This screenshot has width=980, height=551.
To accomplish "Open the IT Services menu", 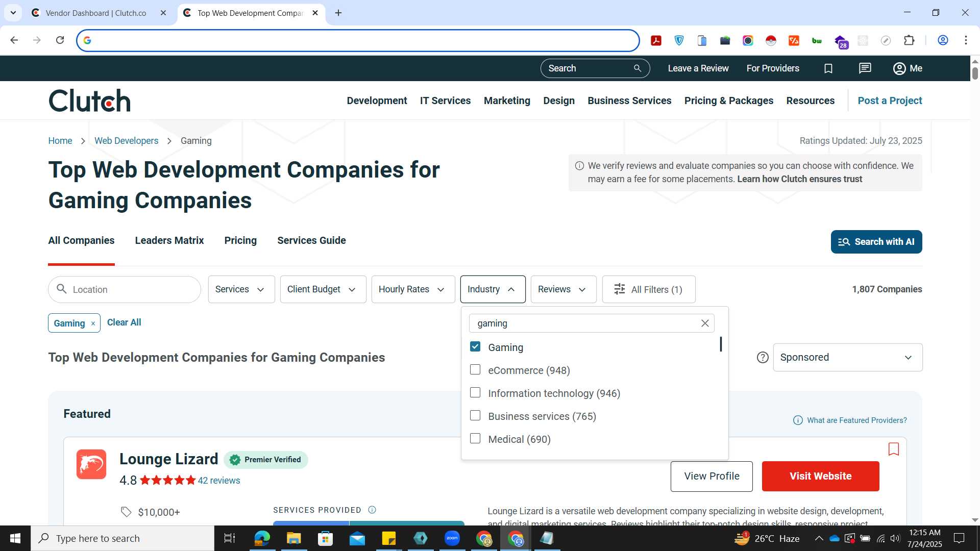I will coord(445,101).
